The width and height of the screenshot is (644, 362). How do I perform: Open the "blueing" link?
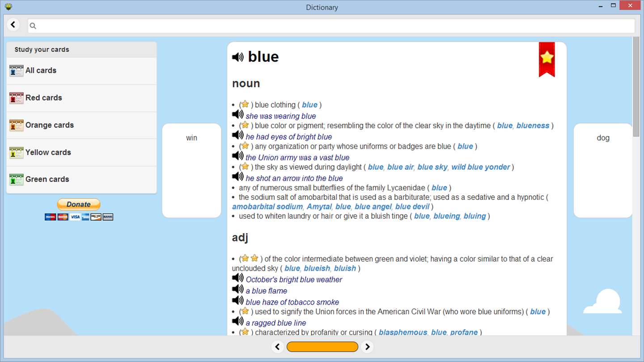(446, 216)
